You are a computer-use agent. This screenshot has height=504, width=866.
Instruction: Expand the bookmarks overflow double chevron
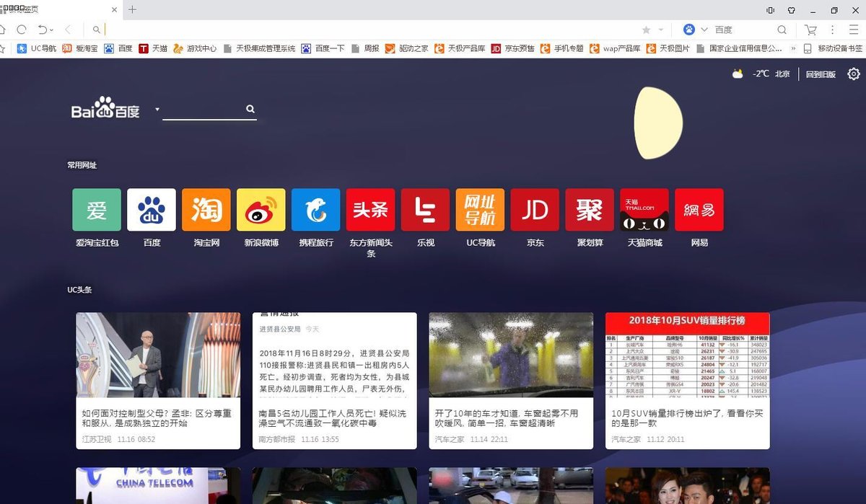(794, 48)
